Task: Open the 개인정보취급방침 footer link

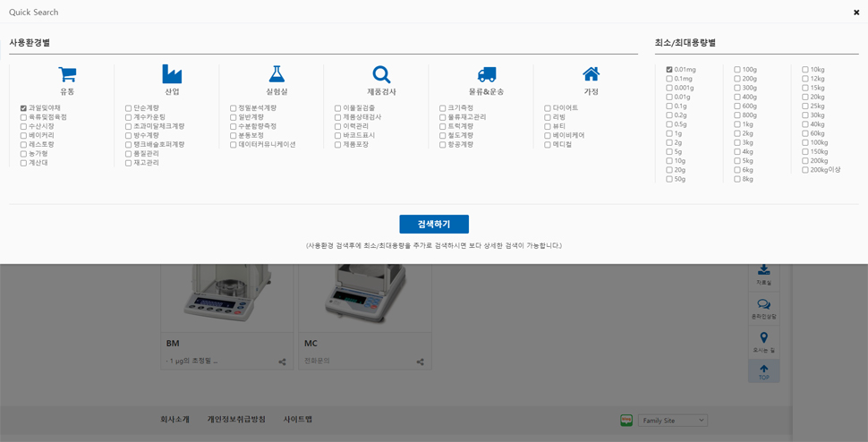Action: pyautogui.click(x=236, y=420)
